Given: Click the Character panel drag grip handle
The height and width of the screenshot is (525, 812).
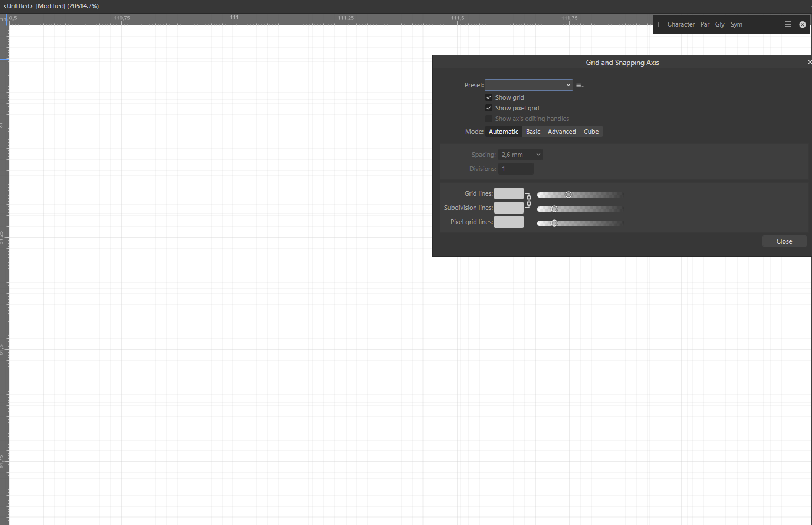Looking at the screenshot, I should tap(659, 25).
